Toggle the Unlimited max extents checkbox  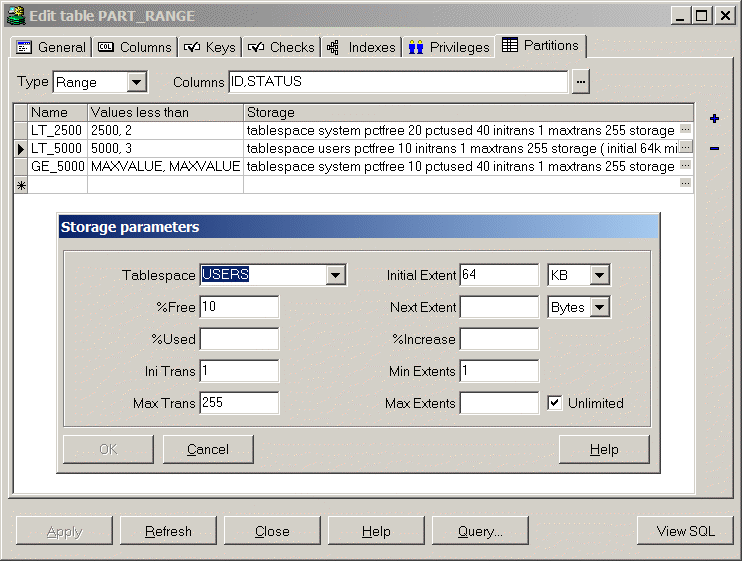(555, 403)
